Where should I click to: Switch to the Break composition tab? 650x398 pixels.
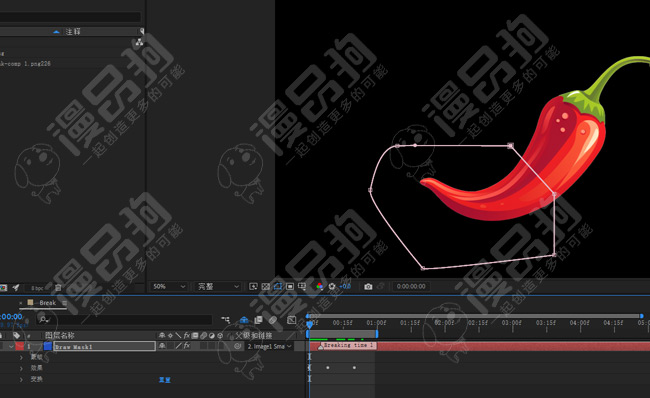point(47,303)
